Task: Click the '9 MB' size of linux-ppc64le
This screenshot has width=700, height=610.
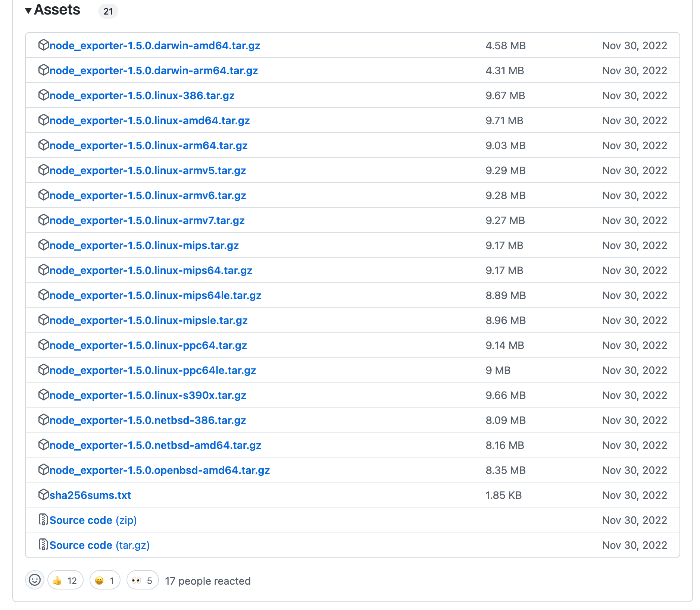Action: (498, 370)
